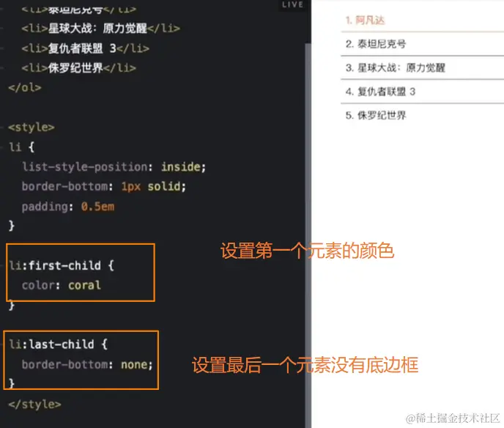The height and width of the screenshot is (428, 504).
Task: Click the 'li:first-child {' selector line
Action: [x=62, y=265]
